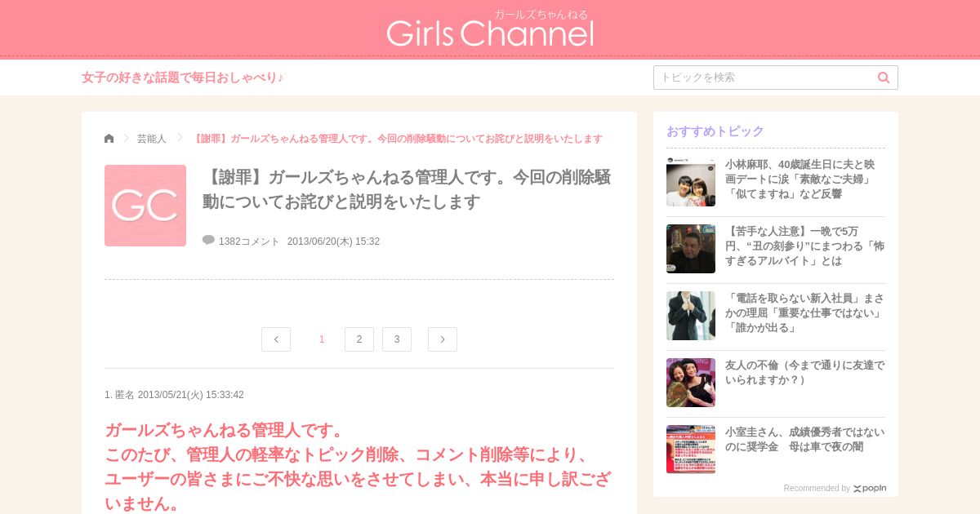Click the Recommended by text
This screenshot has height=514, width=980.
817,489
